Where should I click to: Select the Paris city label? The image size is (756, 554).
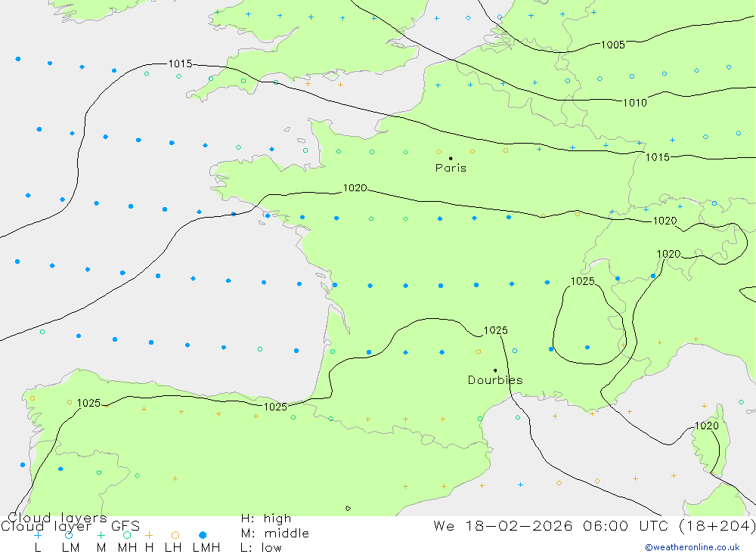(x=451, y=168)
